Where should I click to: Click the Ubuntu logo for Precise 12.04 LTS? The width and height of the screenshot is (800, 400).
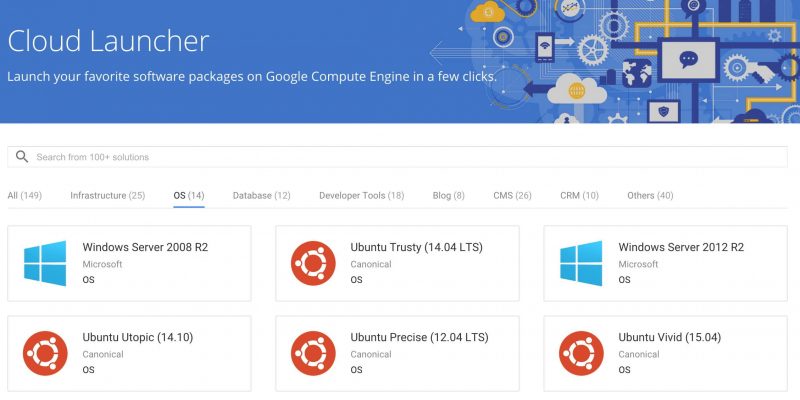click(313, 353)
